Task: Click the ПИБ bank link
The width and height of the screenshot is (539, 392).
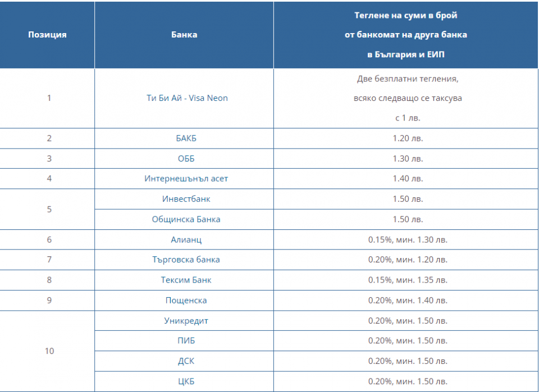Action: tap(186, 341)
